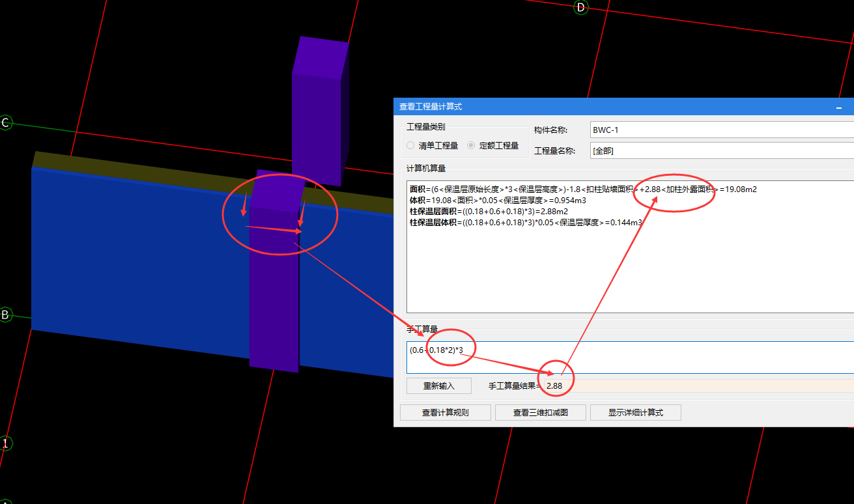Select the 清单工程量 radio option
854x504 pixels.
pos(432,146)
